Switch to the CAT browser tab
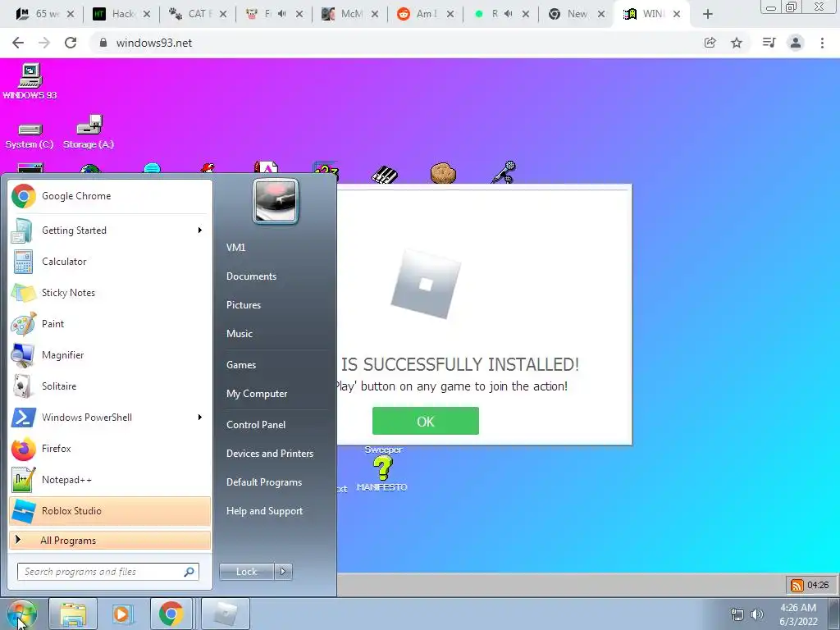 point(197,14)
